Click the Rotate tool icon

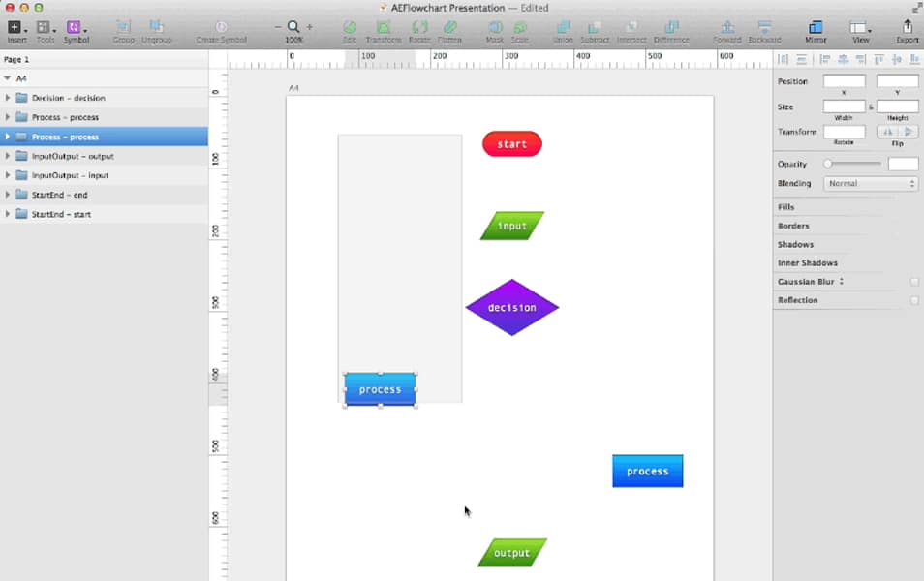[x=419, y=28]
